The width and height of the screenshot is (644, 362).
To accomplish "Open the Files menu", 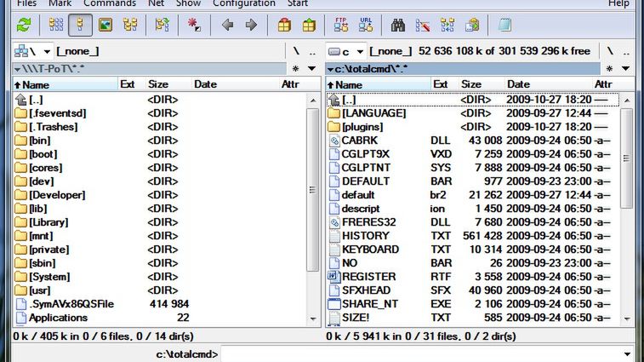I will (26, 3).
